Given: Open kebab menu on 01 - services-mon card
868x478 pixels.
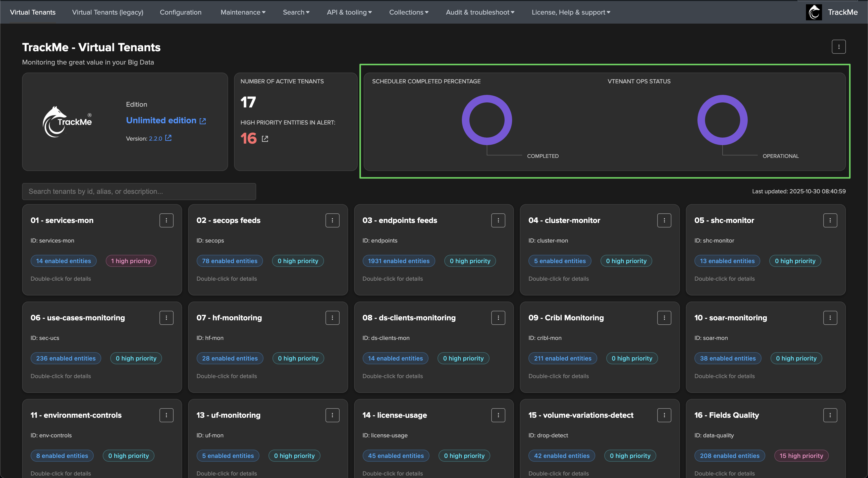Looking at the screenshot, I should coord(166,220).
